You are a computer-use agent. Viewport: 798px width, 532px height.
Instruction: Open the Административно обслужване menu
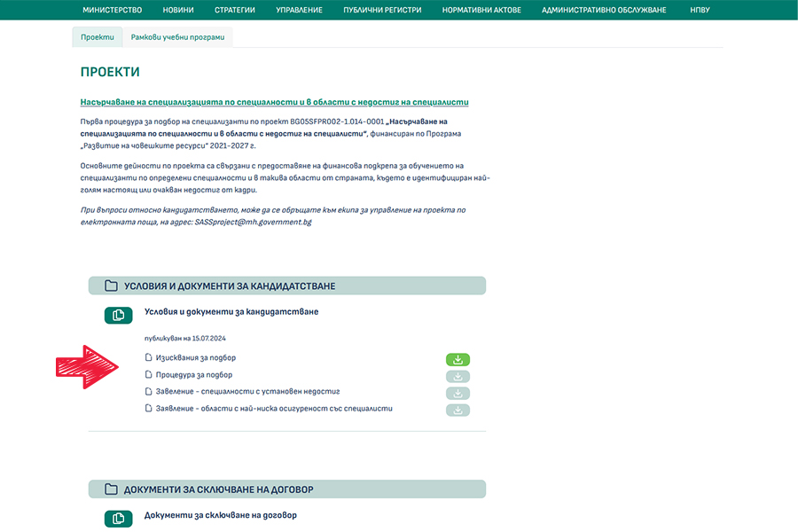coord(604,10)
